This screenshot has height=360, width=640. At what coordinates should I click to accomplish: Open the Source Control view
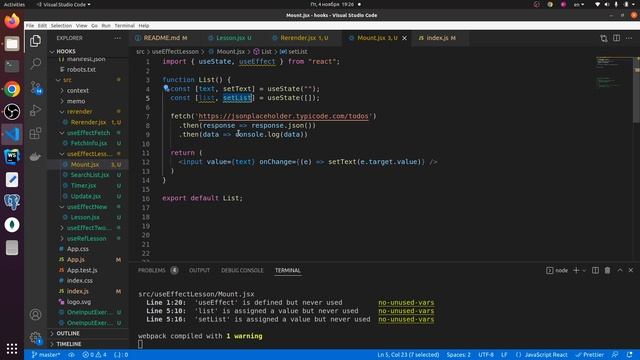pyautogui.click(x=36, y=87)
